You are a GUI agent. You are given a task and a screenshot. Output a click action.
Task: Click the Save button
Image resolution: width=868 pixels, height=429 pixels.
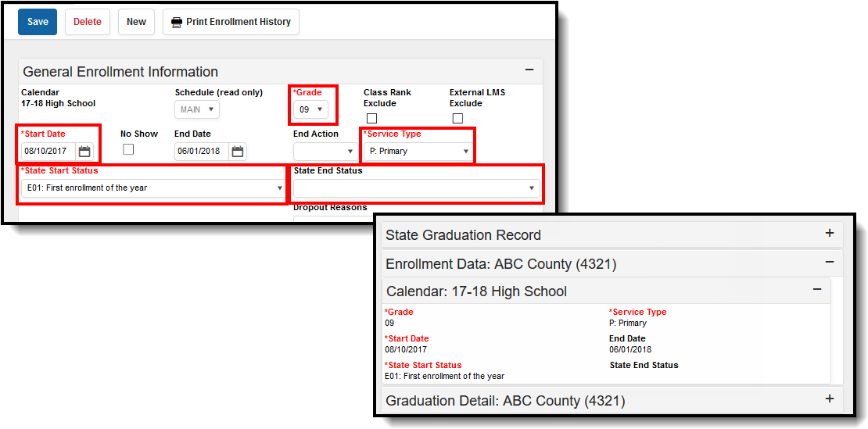tap(38, 22)
